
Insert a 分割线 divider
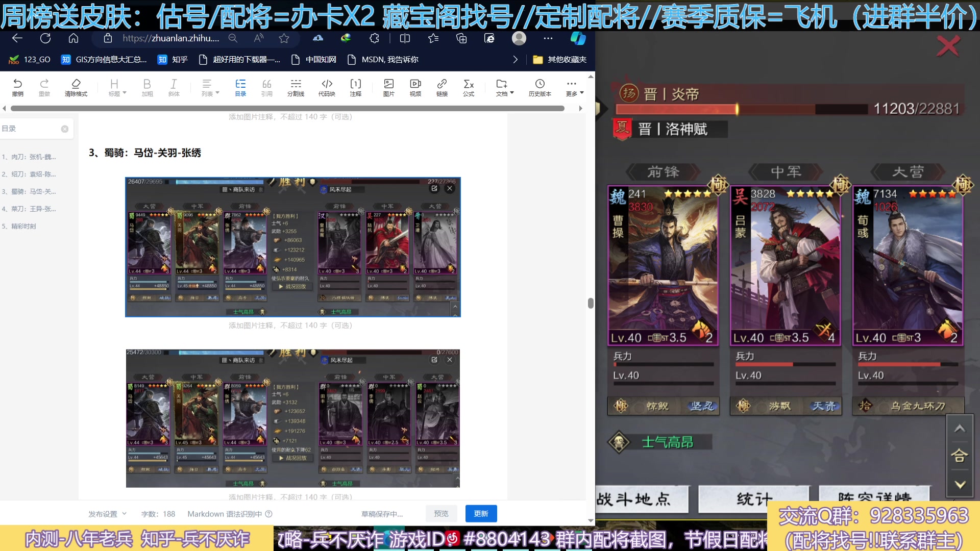(296, 87)
